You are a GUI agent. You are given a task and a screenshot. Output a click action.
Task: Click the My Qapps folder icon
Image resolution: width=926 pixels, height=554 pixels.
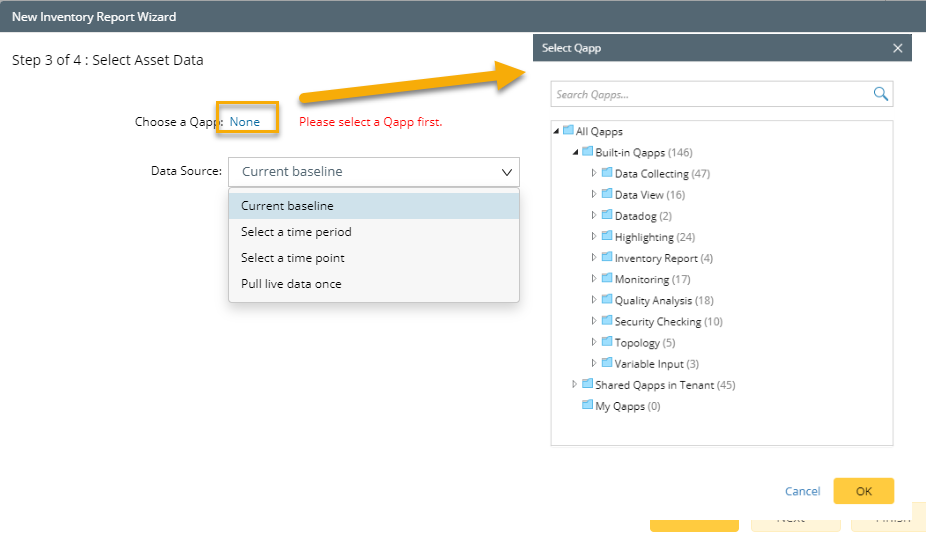click(587, 406)
